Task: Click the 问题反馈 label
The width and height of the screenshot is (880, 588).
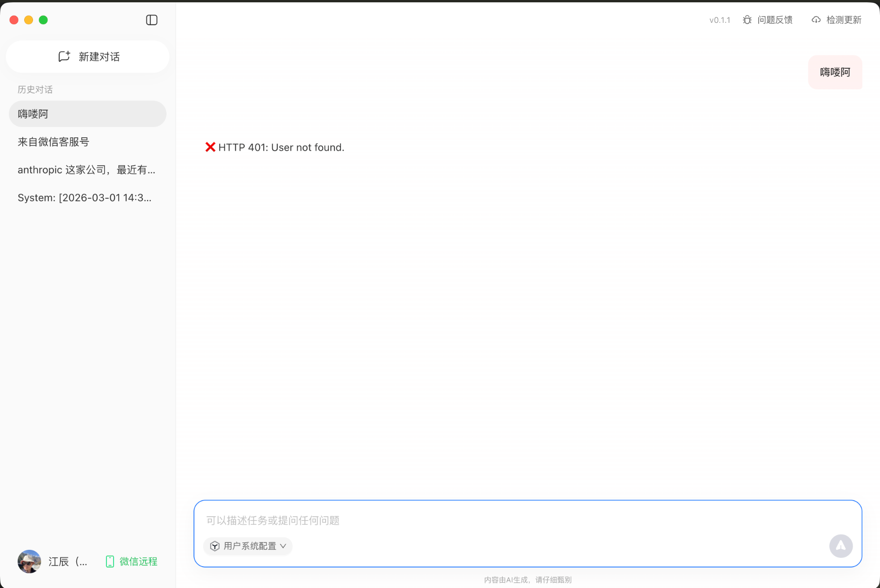Action: (775, 20)
